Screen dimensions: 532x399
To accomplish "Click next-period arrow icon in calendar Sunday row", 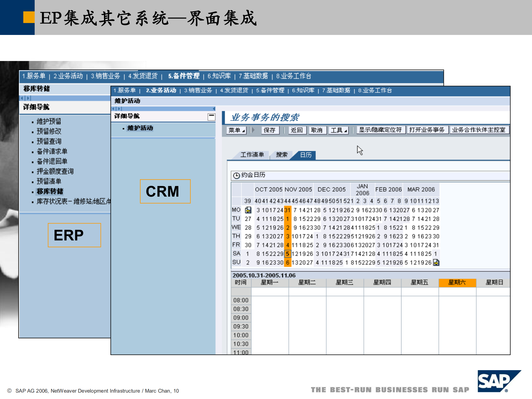I will (x=436, y=262).
